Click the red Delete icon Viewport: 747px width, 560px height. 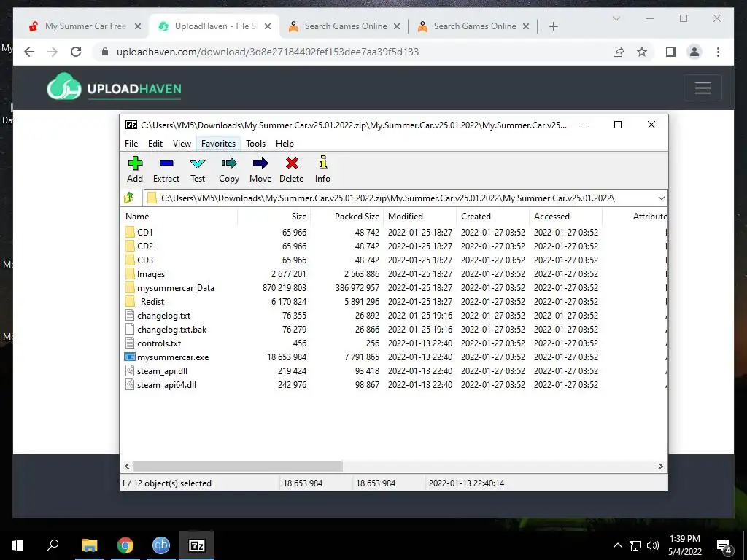coord(292,163)
